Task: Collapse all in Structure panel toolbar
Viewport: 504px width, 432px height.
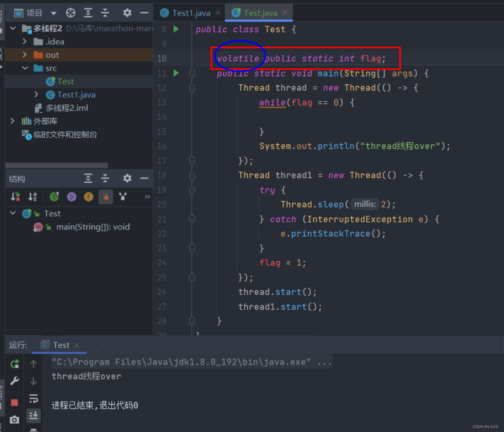Action: [x=105, y=178]
